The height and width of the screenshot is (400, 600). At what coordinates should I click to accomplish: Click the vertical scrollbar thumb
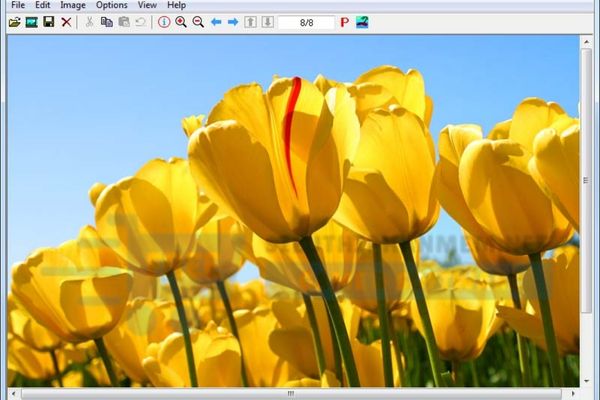(x=587, y=180)
